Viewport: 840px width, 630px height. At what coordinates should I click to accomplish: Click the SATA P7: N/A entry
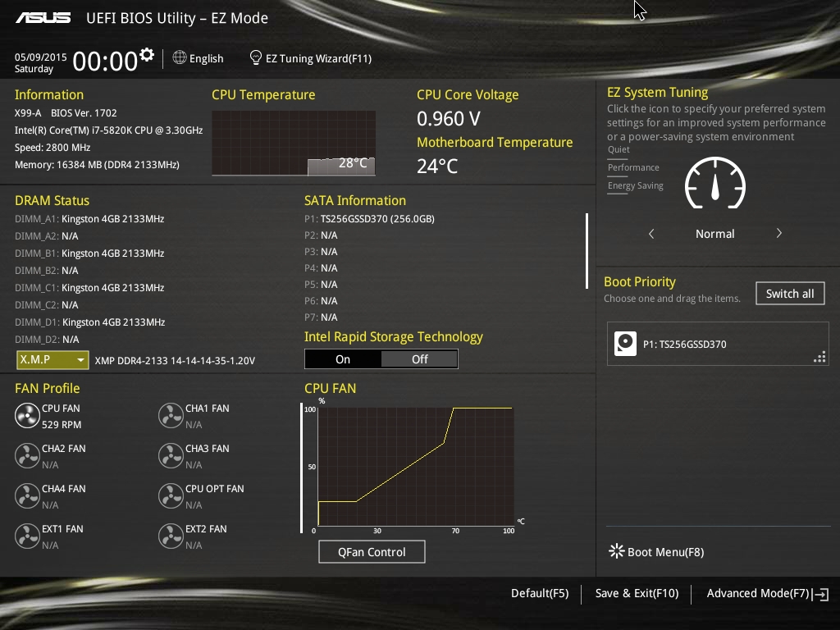point(321,317)
